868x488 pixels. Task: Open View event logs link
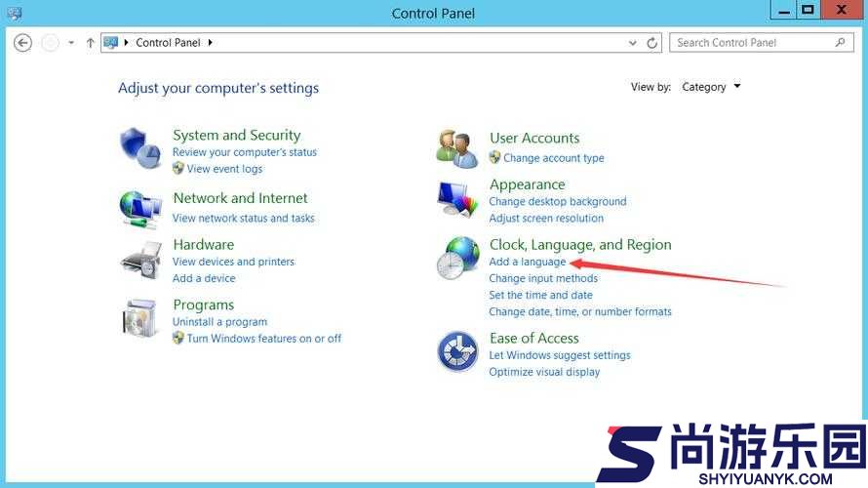pos(224,169)
